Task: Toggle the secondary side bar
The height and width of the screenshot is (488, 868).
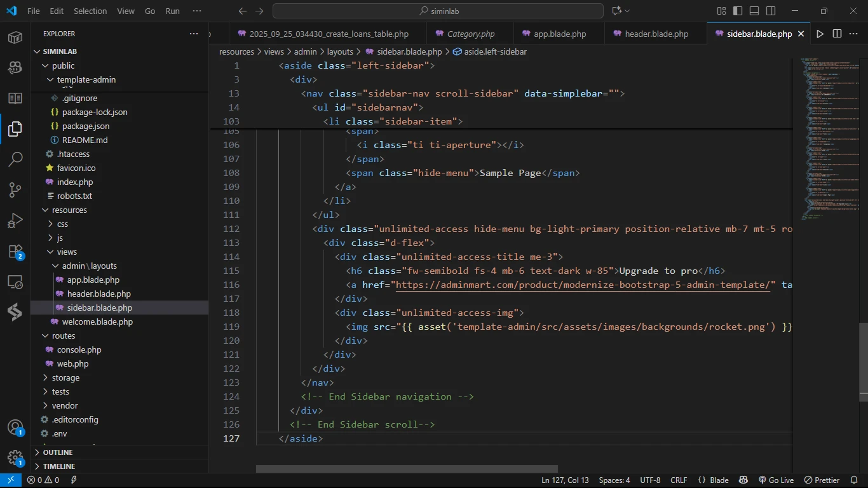Action: point(771,11)
